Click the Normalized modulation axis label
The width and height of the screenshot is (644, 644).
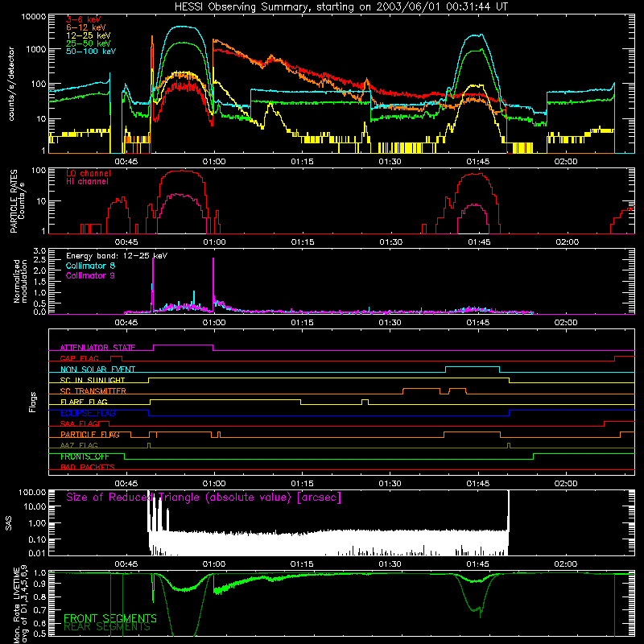click(x=20, y=281)
